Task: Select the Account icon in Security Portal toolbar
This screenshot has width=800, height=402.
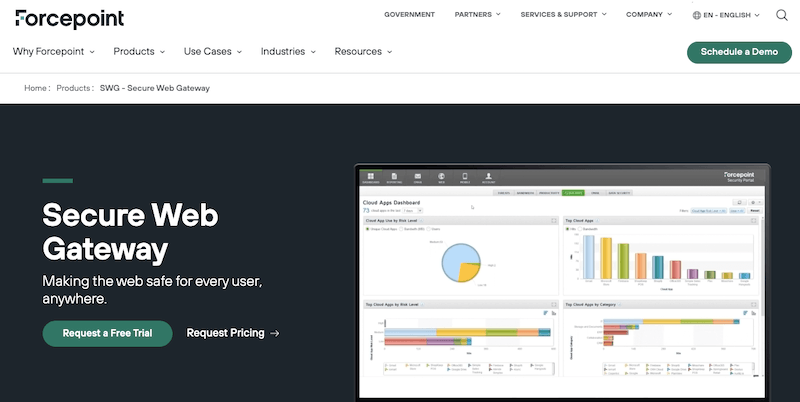Action: point(488,178)
